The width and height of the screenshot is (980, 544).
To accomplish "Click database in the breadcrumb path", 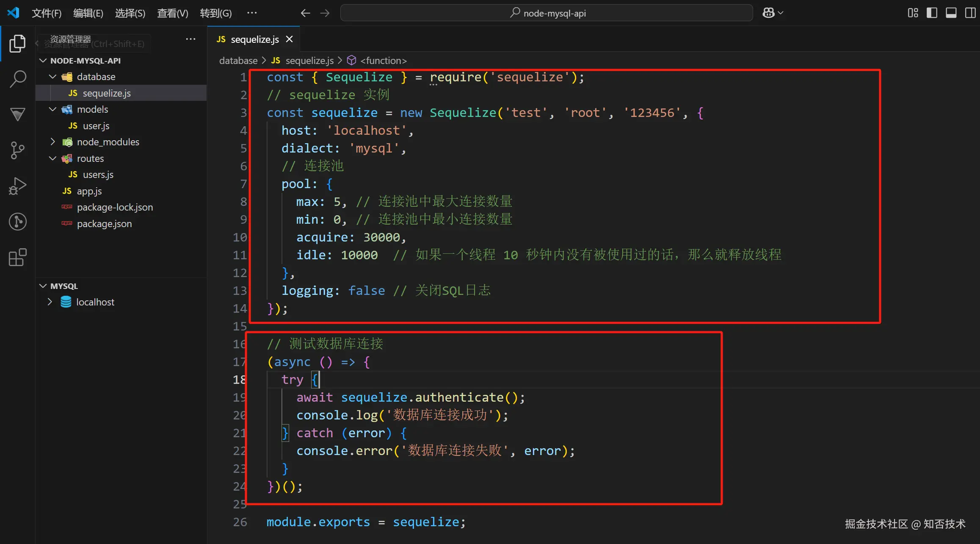I will click(x=238, y=61).
